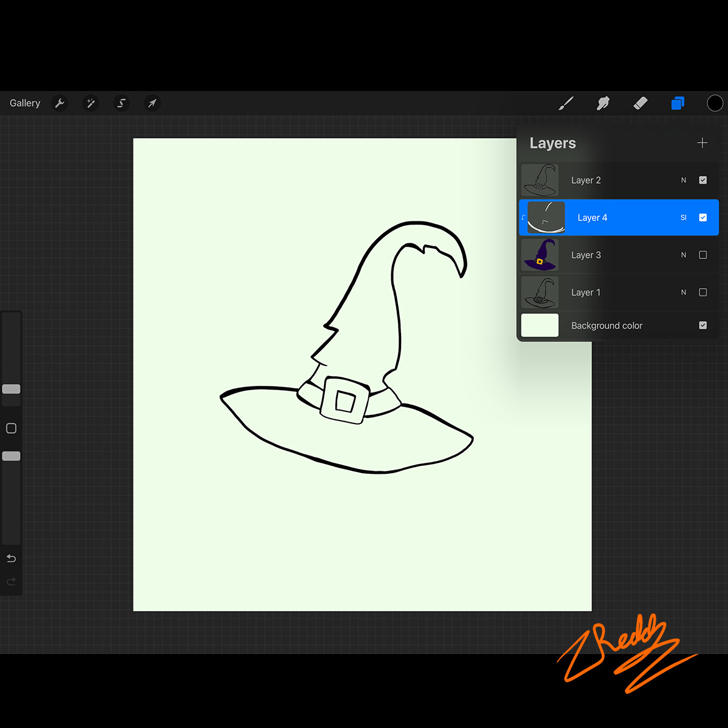Image resolution: width=728 pixels, height=728 pixels.
Task: Open blend mode Sl for Layer 4
Action: (684, 218)
